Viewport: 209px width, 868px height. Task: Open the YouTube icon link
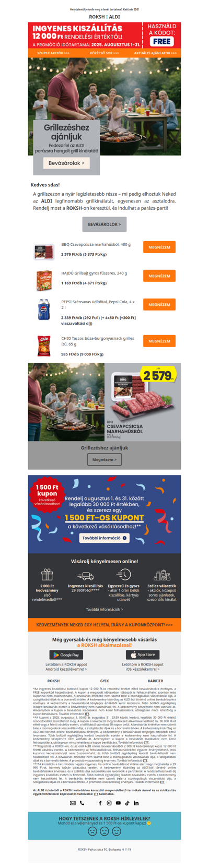point(118,803)
